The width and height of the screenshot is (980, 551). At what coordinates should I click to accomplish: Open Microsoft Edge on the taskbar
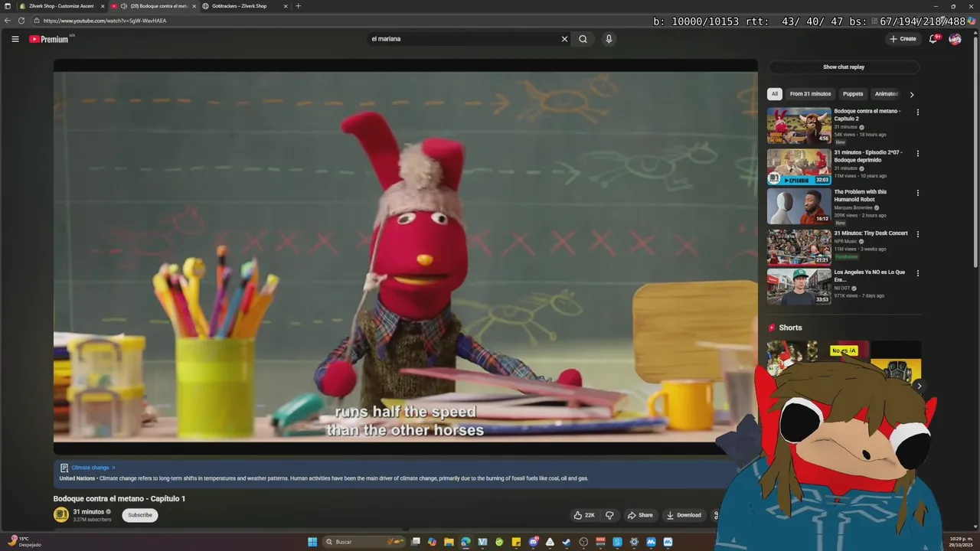[465, 542]
